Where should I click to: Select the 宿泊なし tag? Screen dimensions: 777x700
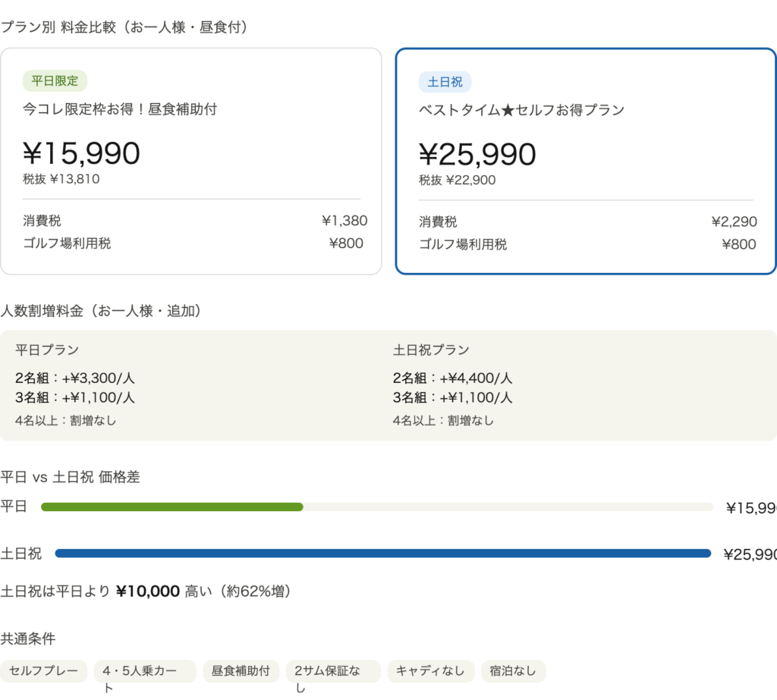pos(514,670)
